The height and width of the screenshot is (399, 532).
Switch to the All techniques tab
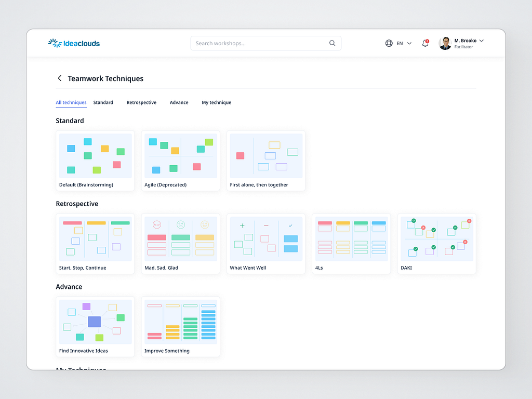[71, 102]
